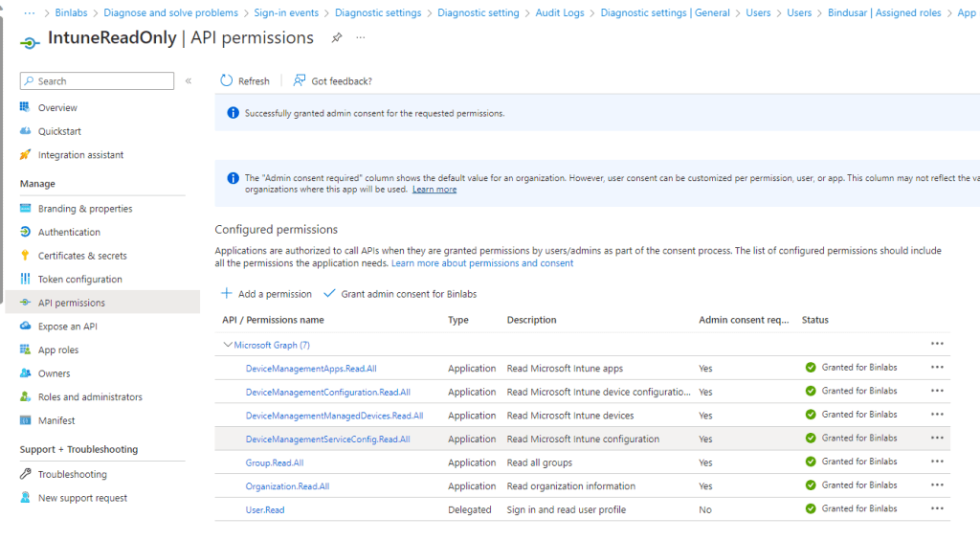Navigate to Sign-in events breadcrumb
The width and height of the screenshot is (980, 541).
pyautogui.click(x=287, y=13)
